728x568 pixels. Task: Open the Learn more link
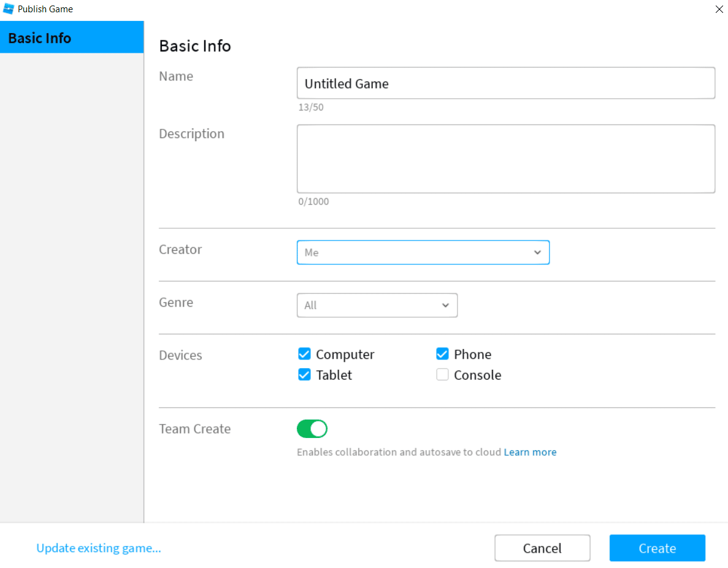(530, 452)
